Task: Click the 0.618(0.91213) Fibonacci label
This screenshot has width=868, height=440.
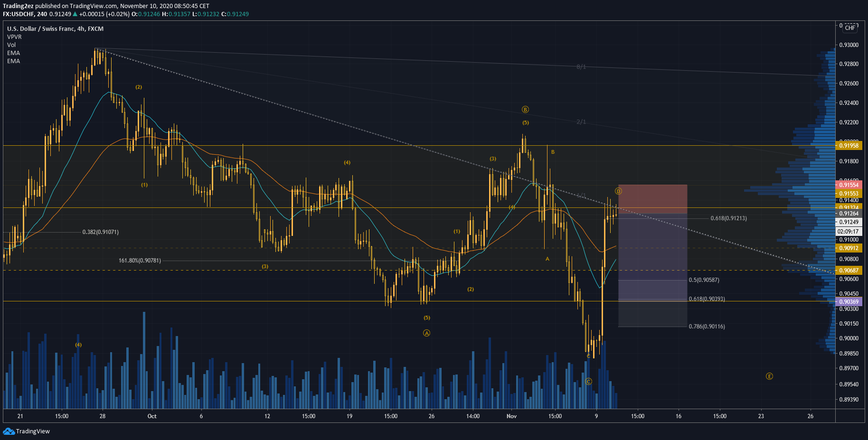Action: (x=728, y=218)
